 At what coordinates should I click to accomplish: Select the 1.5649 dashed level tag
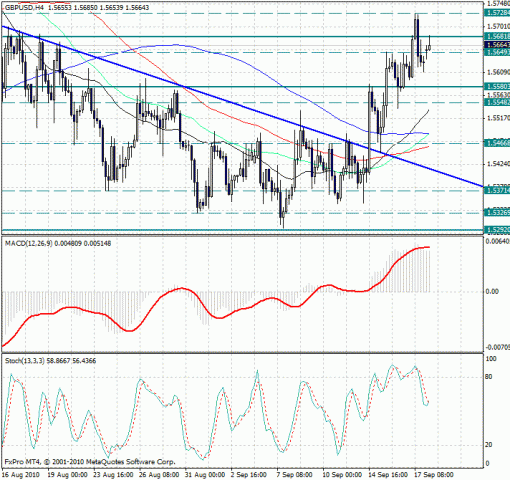[x=497, y=52]
